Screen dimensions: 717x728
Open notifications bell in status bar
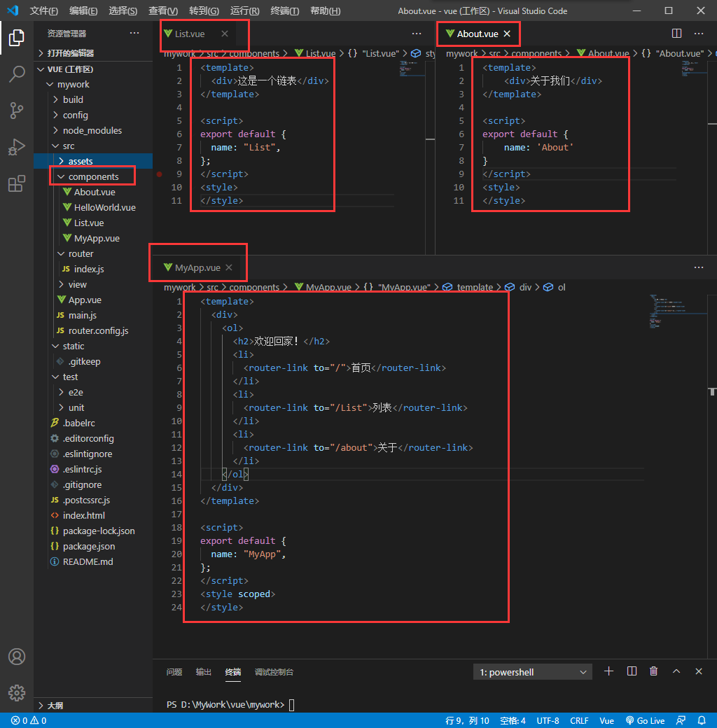(702, 720)
